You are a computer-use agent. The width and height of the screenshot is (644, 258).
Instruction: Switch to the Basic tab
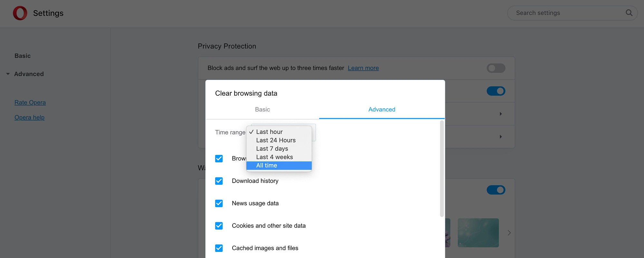click(262, 110)
